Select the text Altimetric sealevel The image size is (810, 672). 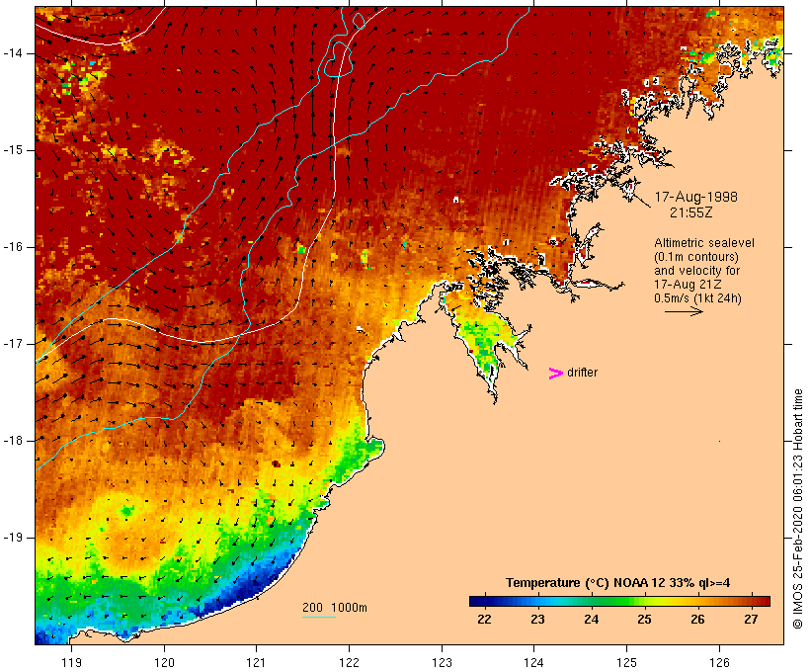point(704,243)
